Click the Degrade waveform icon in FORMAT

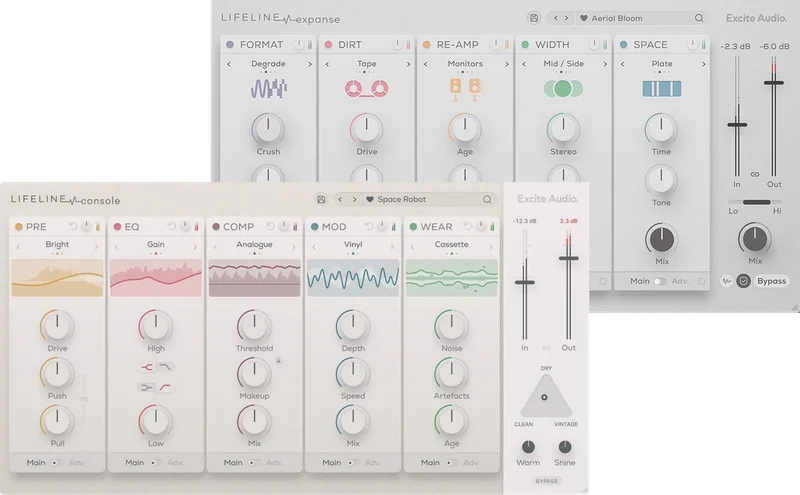coord(268,89)
